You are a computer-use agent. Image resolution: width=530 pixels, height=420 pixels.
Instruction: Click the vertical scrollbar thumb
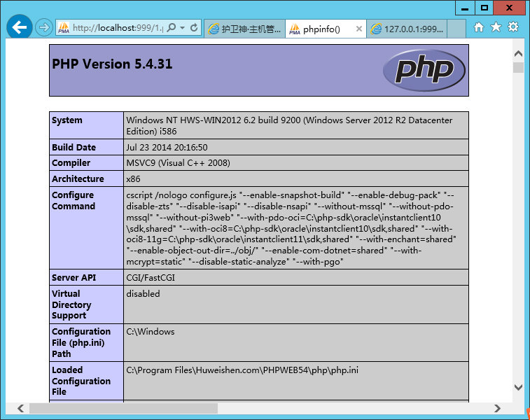coord(518,67)
